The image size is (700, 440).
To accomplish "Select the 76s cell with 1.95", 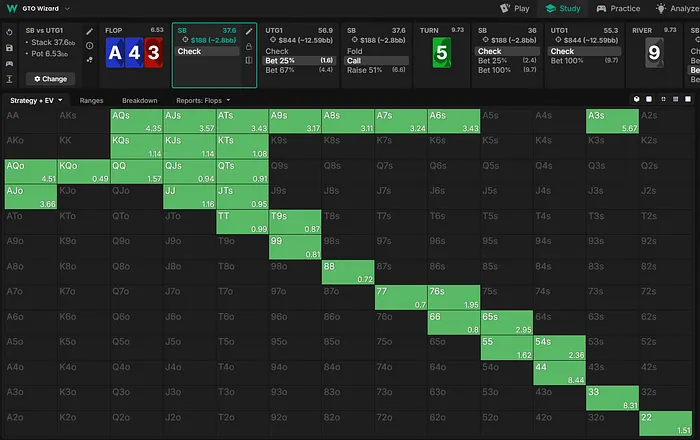I will [x=454, y=297].
